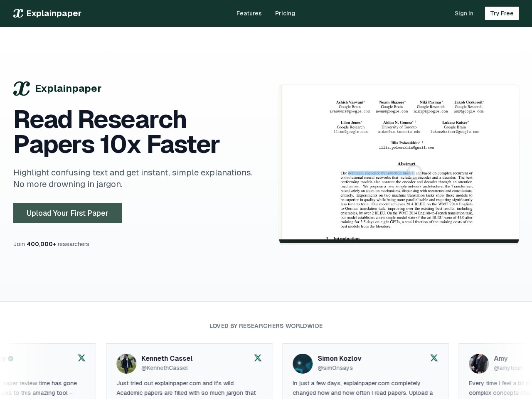The image size is (532, 399).
Task: Click the X icon on Simon Kozlov's testimonial
Action: 434,358
